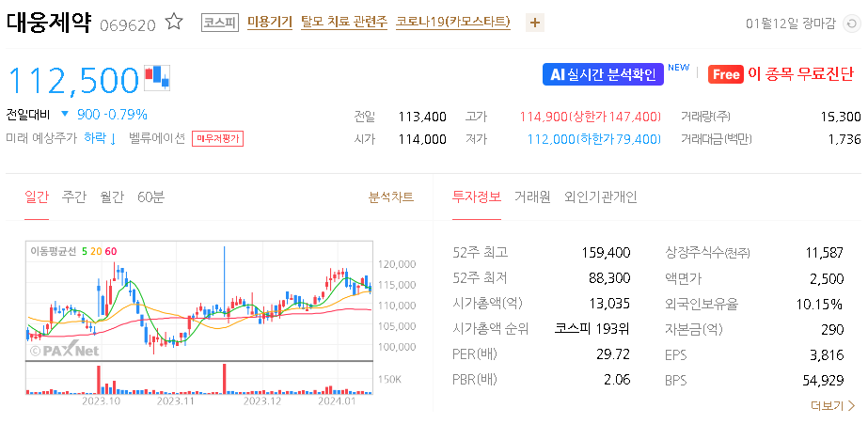Add 대웅제약 to favorites with star icon
The width and height of the screenshot is (868, 424).
tap(174, 23)
